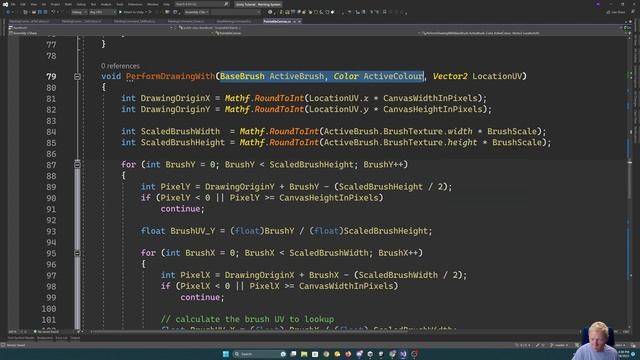Click the Visual Studio taskbar icon
The height and width of the screenshot is (360, 640).
[403, 354]
